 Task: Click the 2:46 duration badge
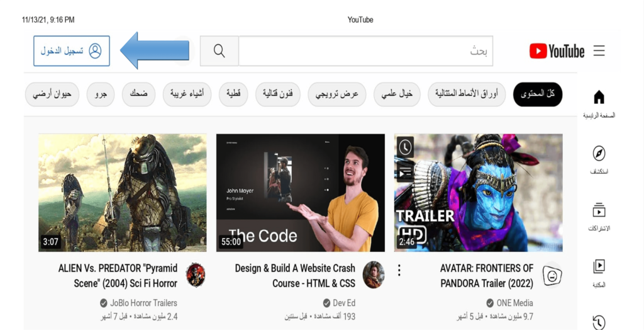coord(407,242)
